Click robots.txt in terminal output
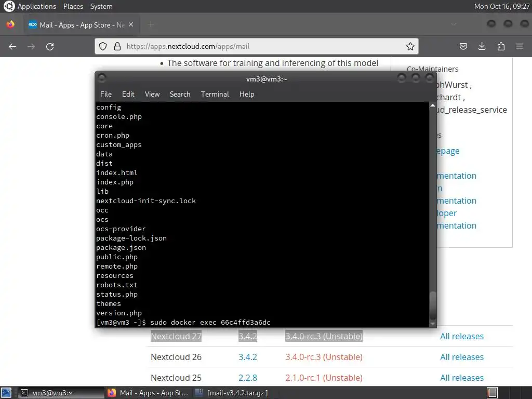 117,285
